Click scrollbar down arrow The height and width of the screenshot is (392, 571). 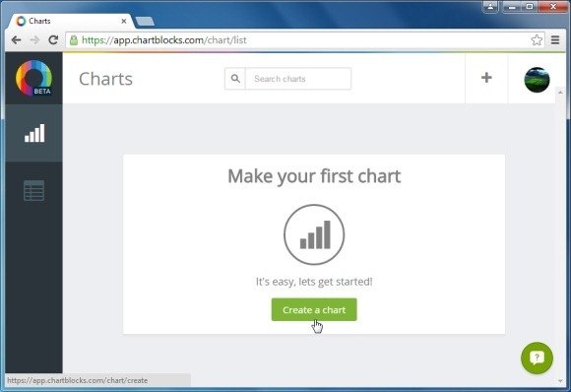[x=560, y=381]
